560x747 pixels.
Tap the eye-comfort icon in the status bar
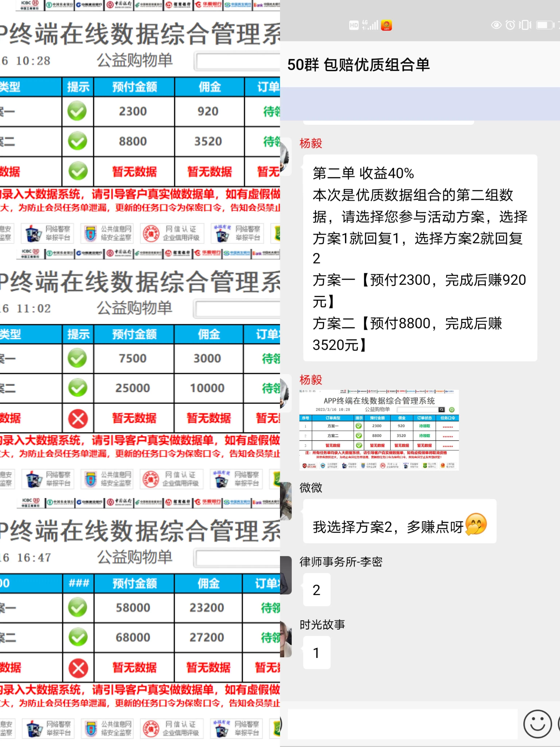coord(497,25)
